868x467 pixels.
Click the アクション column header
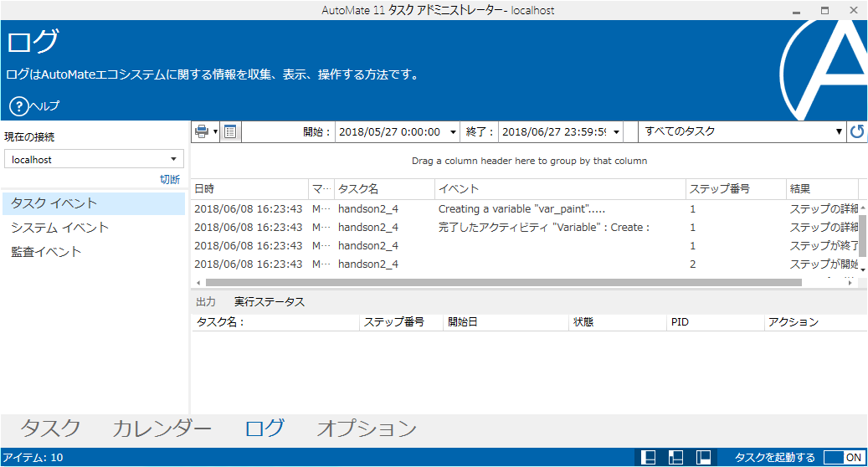pyautogui.click(x=815, y=322)
